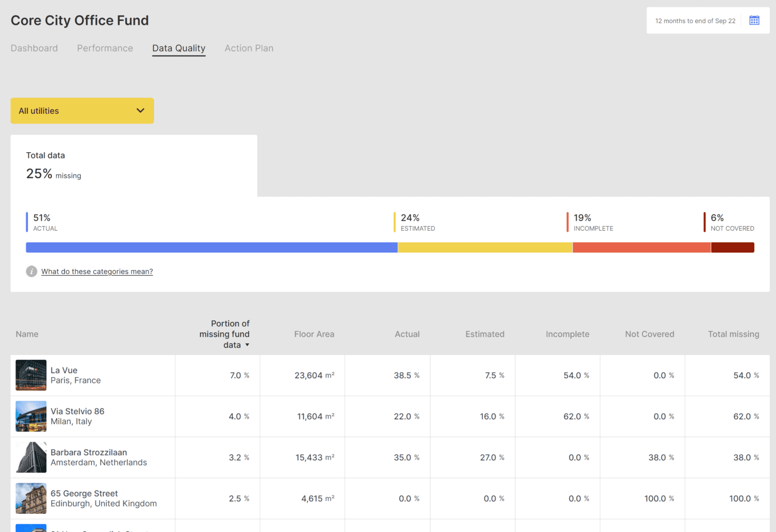The height and width of the screenshot is (532, 776).
Task: Open the calendar date picker icon
Action: tap(754, 21)
